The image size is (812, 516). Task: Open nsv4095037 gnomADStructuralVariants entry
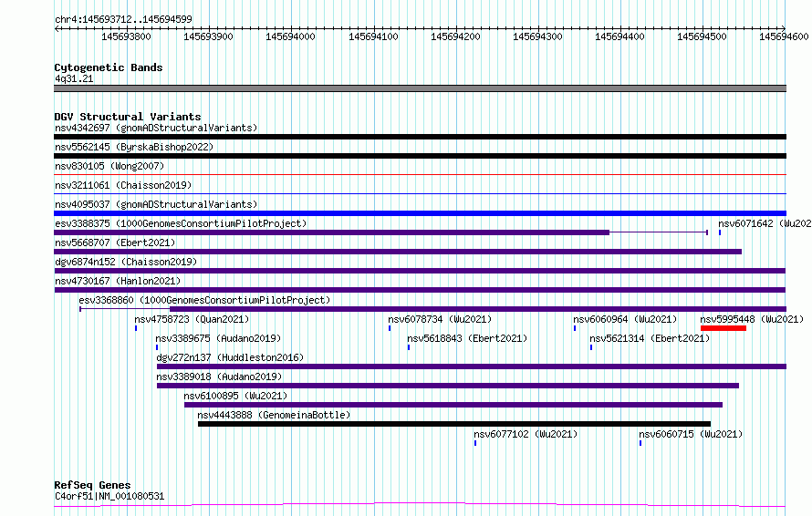[x=156, y=204]
